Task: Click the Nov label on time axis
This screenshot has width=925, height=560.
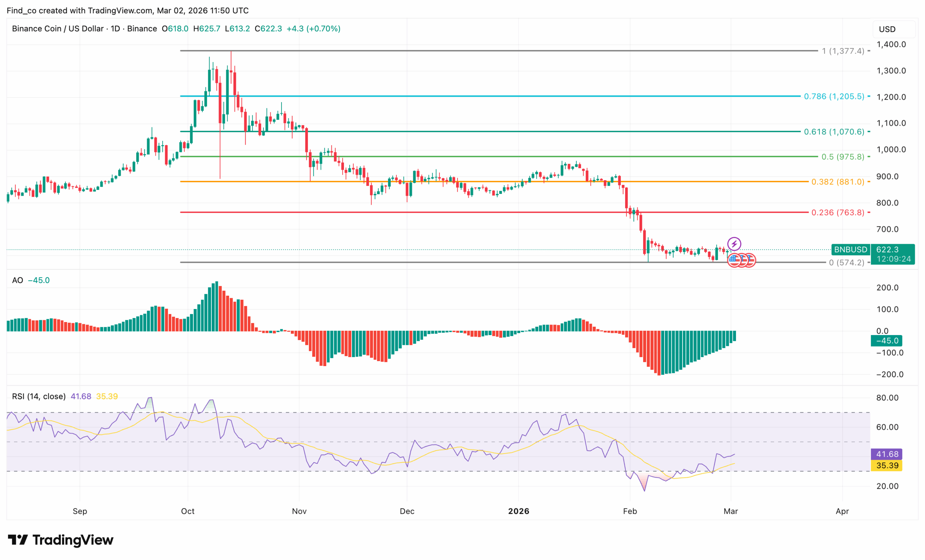Action: click(x=299, y=511)
